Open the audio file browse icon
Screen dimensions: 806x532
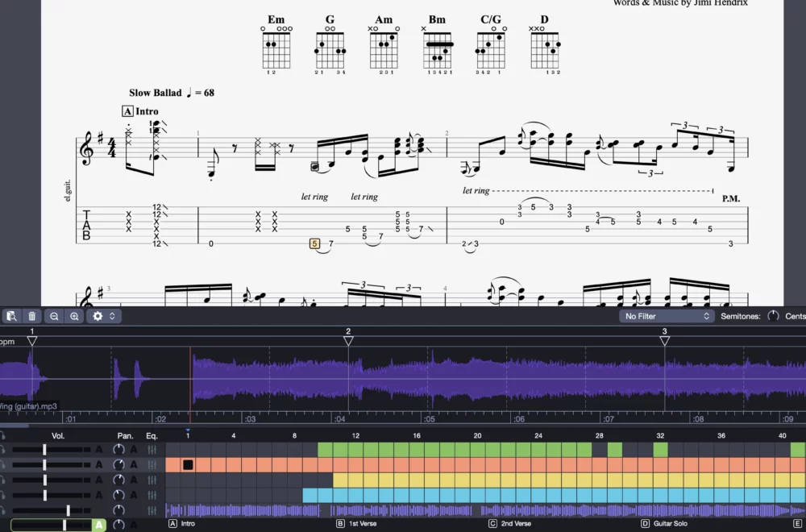coord(11,316)
